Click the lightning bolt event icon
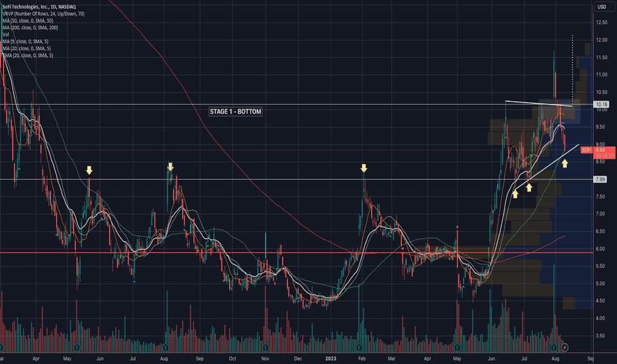 [x=565, y=347]
